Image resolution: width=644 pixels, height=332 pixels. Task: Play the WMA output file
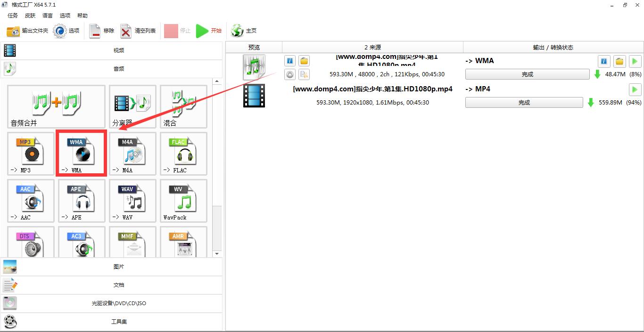pos(635,61)
